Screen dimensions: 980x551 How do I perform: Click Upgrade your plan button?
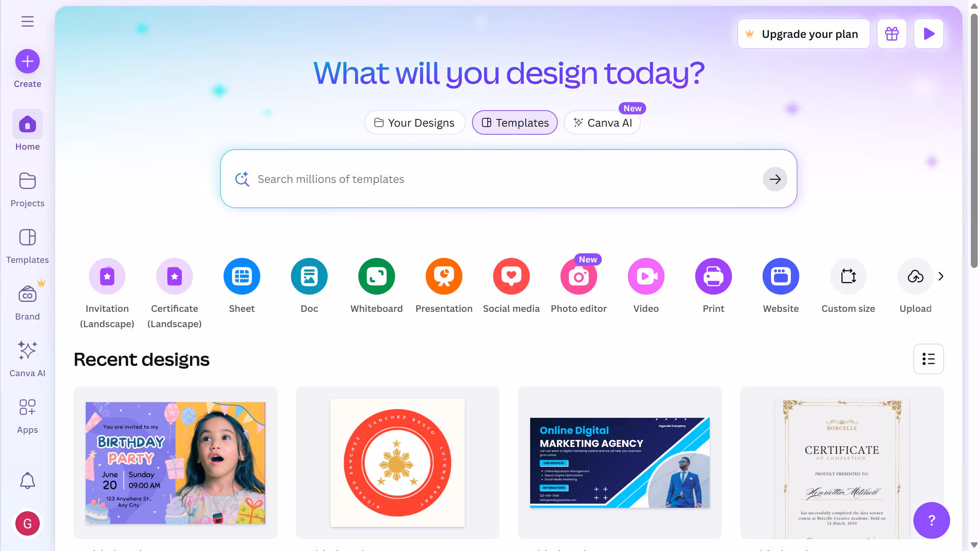[804, 34]
